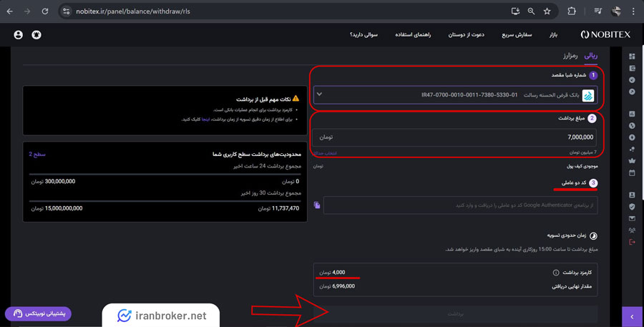Click the info icon next to کارمزد برداشت

point(556,273)
